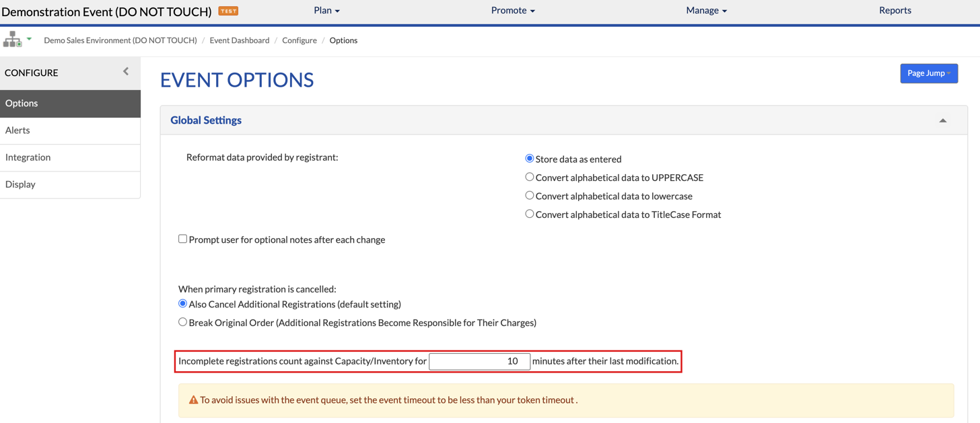Image resolution: width=980 pixels, height=423 pixels.
Task: Open the Manage dropdown menu
Action: [706, 10]
